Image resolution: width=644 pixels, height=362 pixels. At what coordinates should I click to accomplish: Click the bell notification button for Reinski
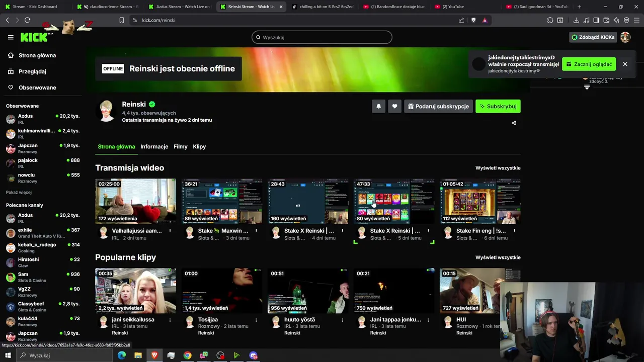click(378, 106)
